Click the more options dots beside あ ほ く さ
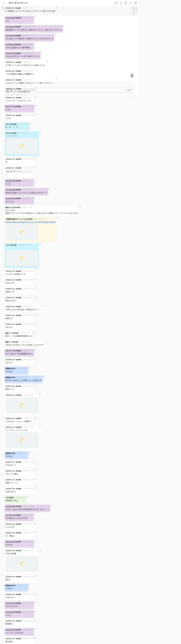The width and height of the screenshot is (181, 644). [x=31, y=124]
